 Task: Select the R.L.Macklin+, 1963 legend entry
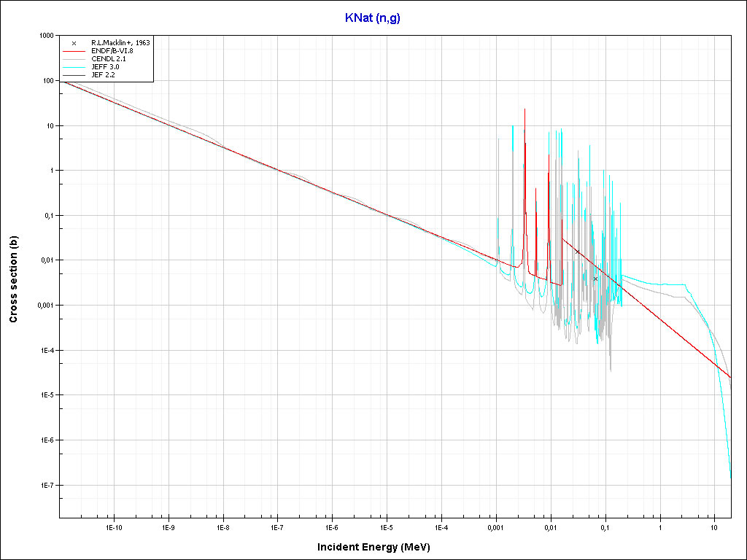pos(120,43)
